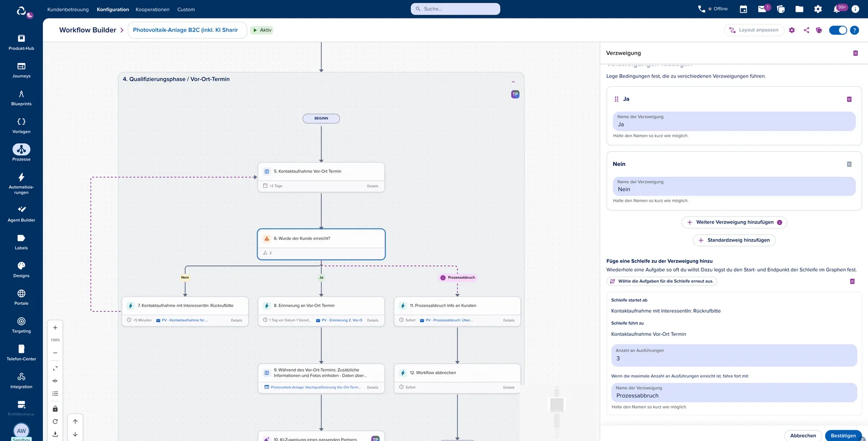Open Details of step 5 Kontaktaufnahme Vor-Ort Termin

(373, 186)
